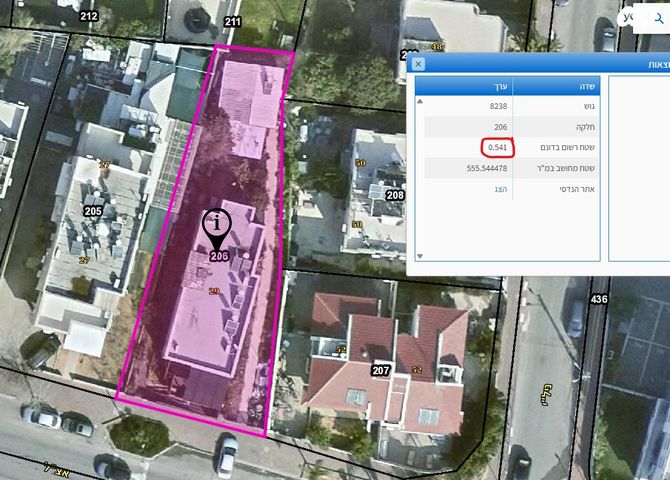Click the הצג link in the results table
The height and width of the screenshot is (480, 670).
point(501,187)
